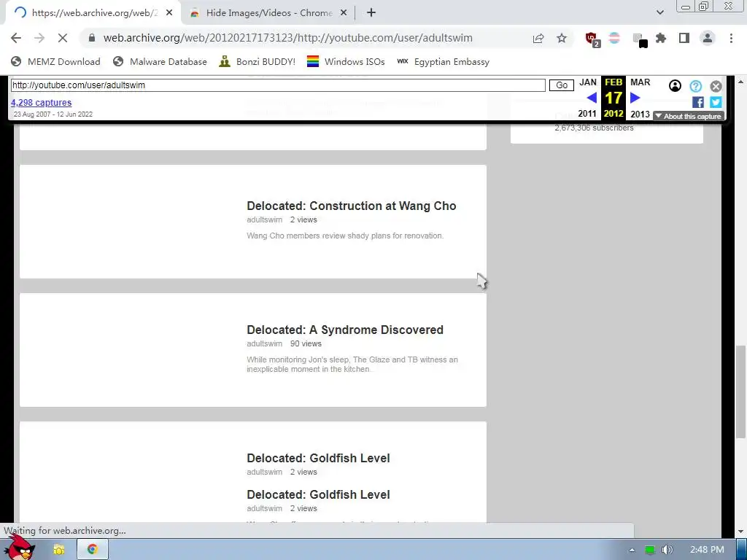This screenshot has width=747, height=560.
Task: Open the Malware Database bookmark
Action: tap(160, 61)
